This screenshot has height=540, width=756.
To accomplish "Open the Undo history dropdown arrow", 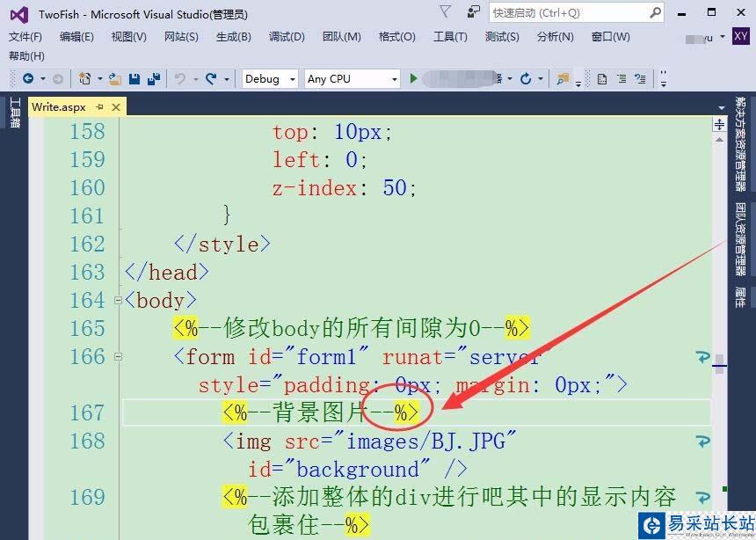I will coord(195,78).
